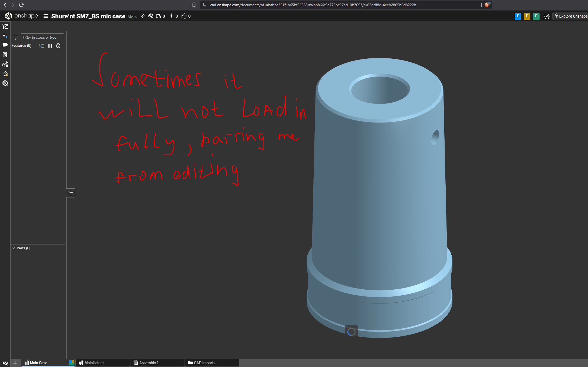Open the hamburger document menu
Screen dimensions: 588x367
click(46, 16)
